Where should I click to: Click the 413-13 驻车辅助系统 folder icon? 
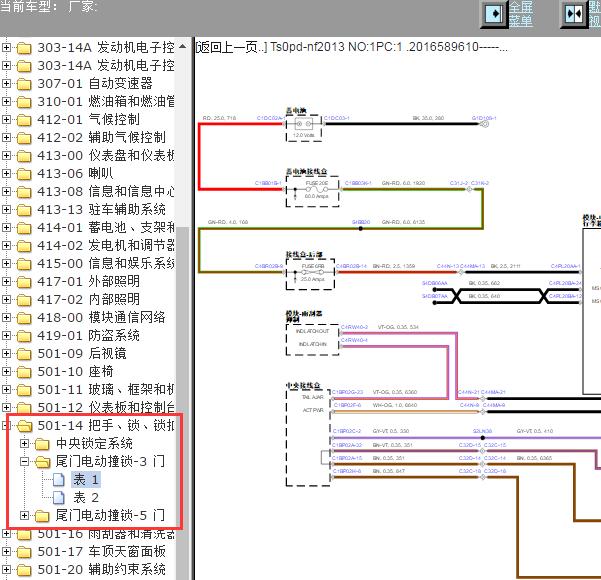[24, 210]
